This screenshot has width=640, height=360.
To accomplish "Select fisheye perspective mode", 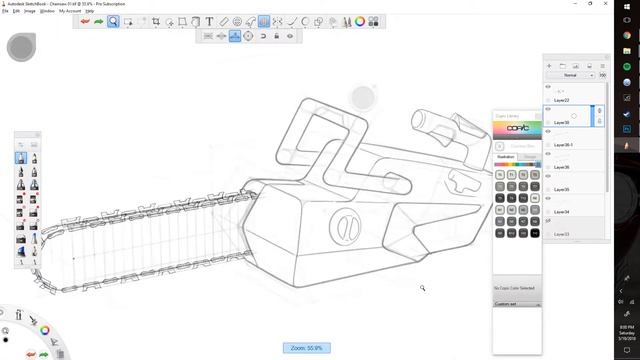I will coord(248,36).
